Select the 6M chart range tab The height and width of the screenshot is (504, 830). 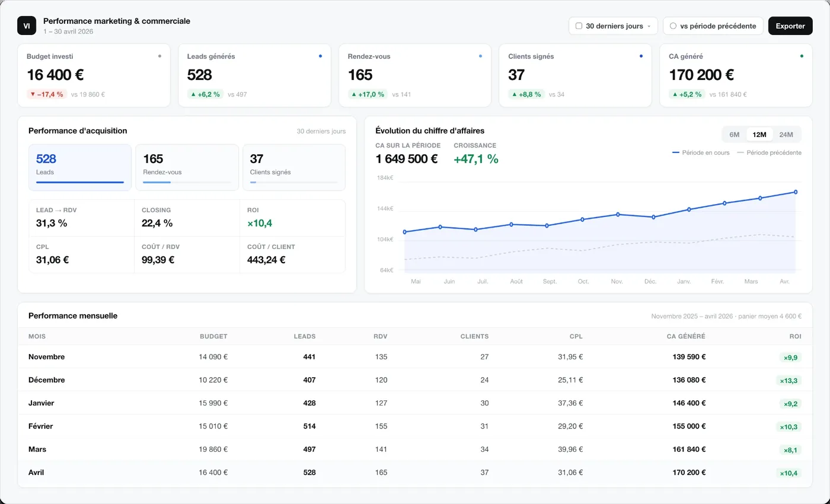(734, 135)
